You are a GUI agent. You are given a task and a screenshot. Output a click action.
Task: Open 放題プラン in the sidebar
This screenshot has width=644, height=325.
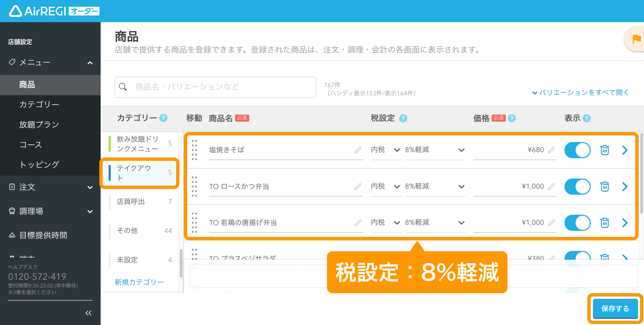[50, 125]
